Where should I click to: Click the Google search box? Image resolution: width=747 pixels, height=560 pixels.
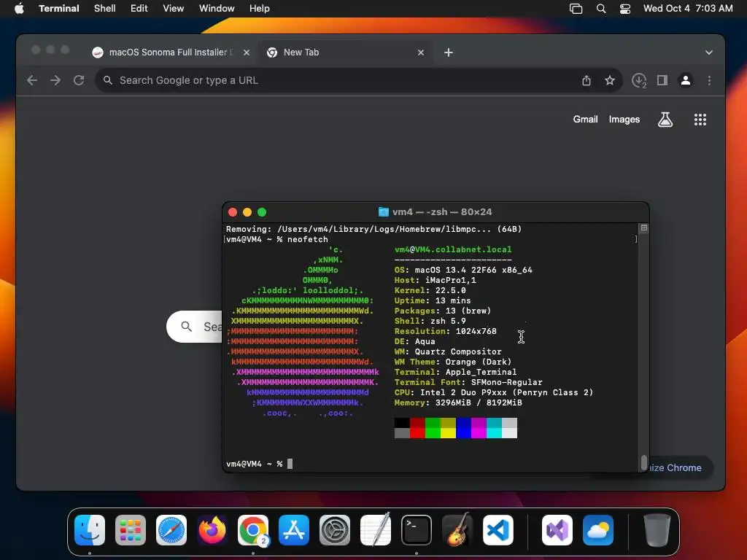tap(196, 327)
